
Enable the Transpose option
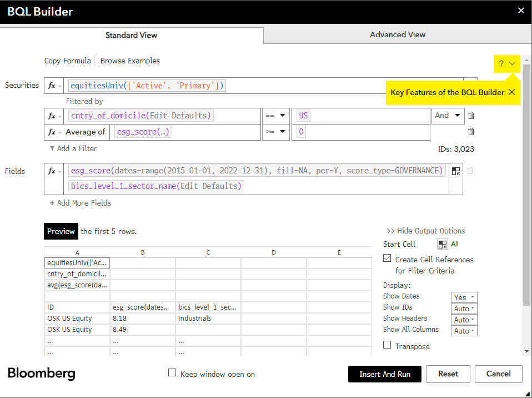coord(387,345)
